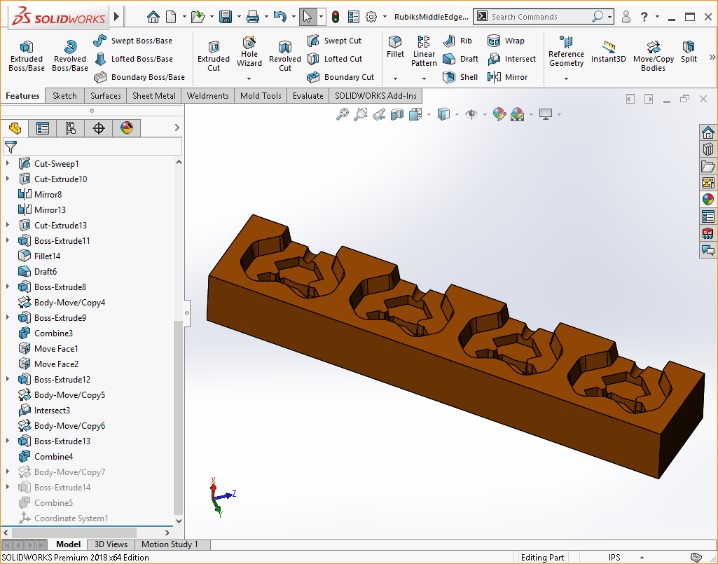Open Reference Geometry tool
The width and height of the screenshot is (718, 564).
(x=566, y=52)
